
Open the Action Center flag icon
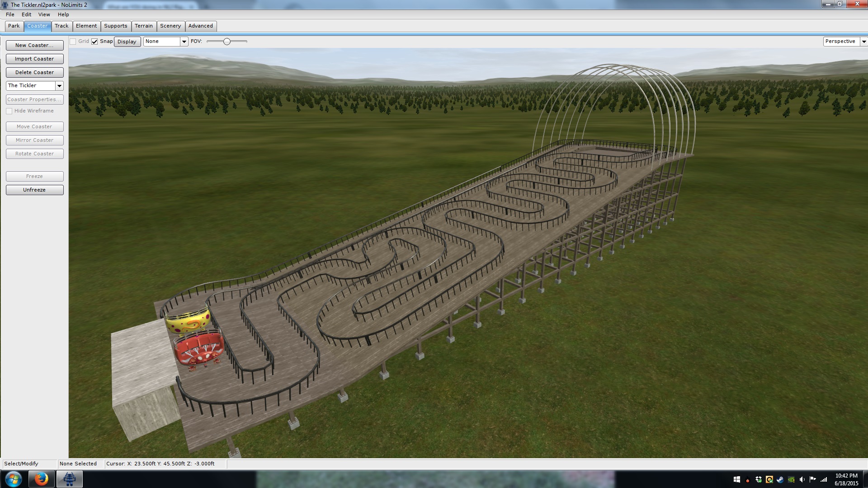(813, 479)
